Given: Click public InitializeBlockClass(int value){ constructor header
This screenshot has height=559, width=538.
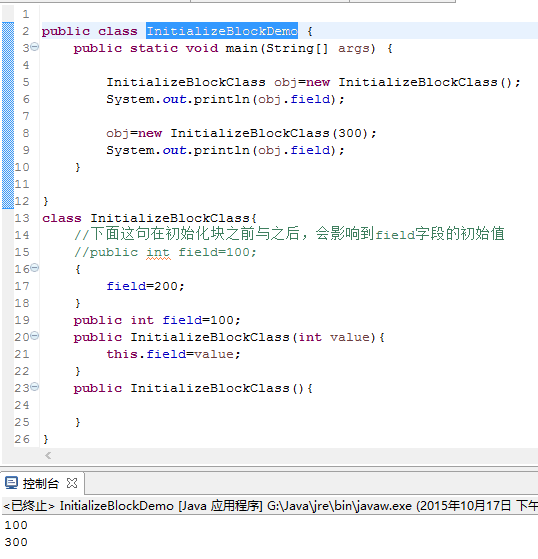Looking at the screenshot, I should click(229, 337).
